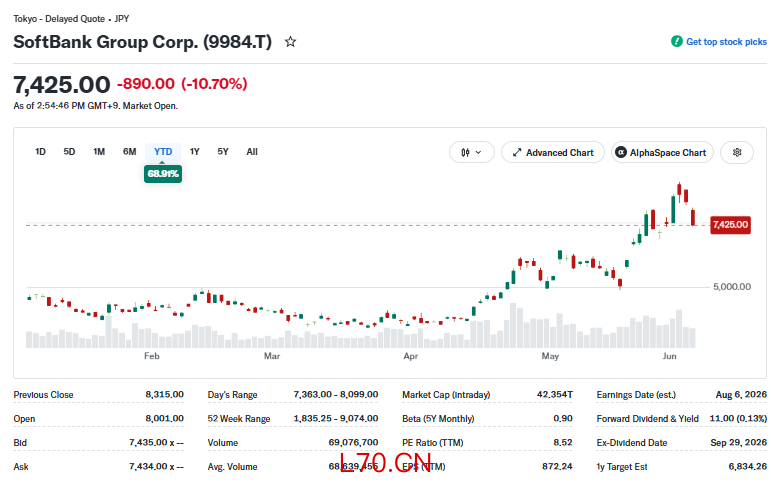Click the 68.91% YTD return badge
Image resolution: width=771 pixels, height=483 pixels.
click(x=163, y=174)
